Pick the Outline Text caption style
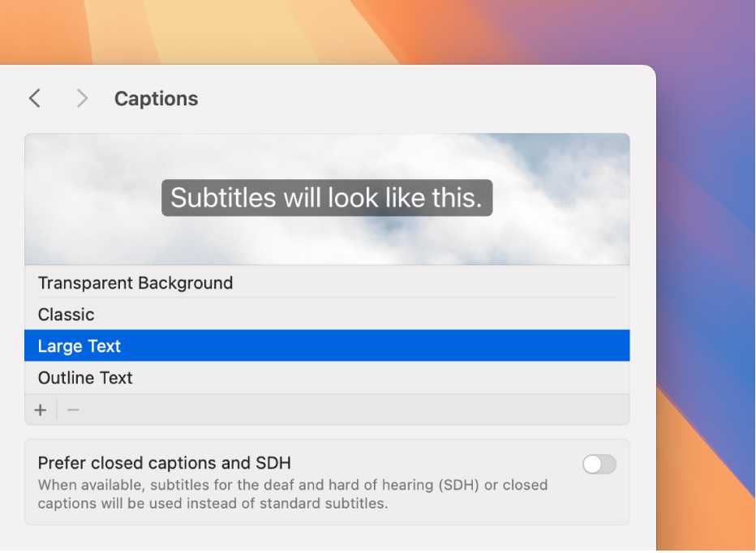 coord(85,378)
